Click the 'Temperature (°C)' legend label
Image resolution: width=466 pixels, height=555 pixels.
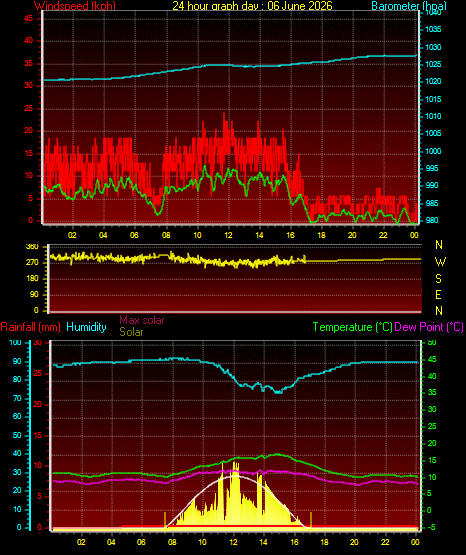pyautogui.click(x=352, y=327)
